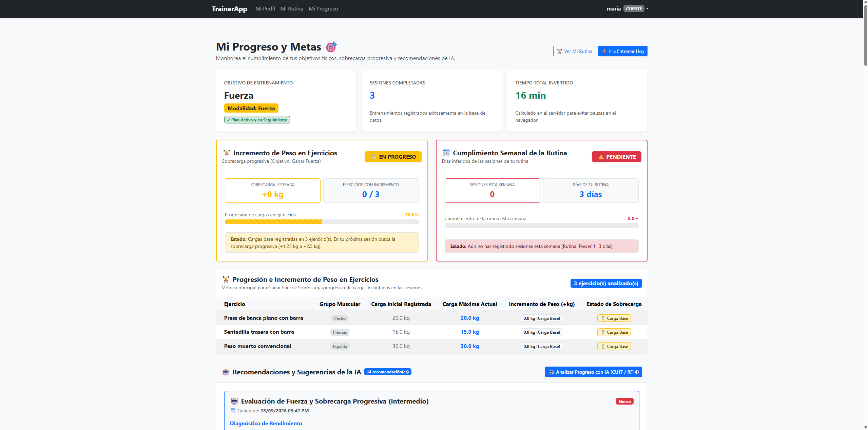The height and width of the screenshot is (430, 868).
Task: Click Analizar Progreso con IA (CU17 / RF14) button
Action: point(593,372)
